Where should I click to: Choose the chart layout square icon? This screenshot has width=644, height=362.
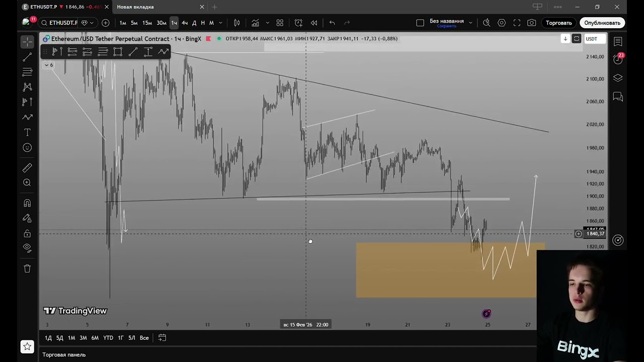pyautogui.click(x=420, y=23)
